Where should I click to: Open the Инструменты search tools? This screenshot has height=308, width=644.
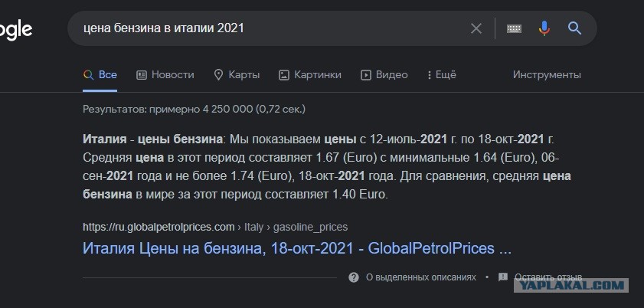(547, 75)
